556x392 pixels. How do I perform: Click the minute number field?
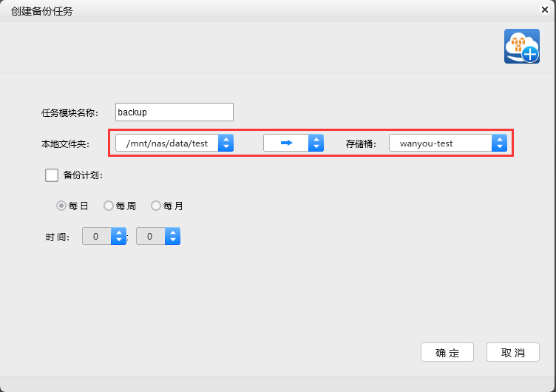tap(151, 237)
